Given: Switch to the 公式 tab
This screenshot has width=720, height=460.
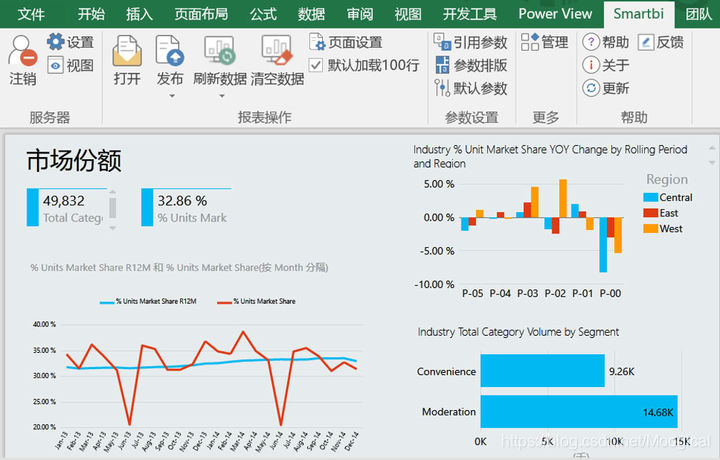Looking at the screenshot, I should click(x=263, y=14).
